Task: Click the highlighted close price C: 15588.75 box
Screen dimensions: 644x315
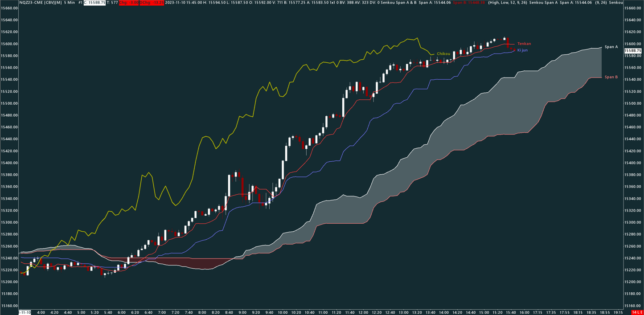Action: 94,3
